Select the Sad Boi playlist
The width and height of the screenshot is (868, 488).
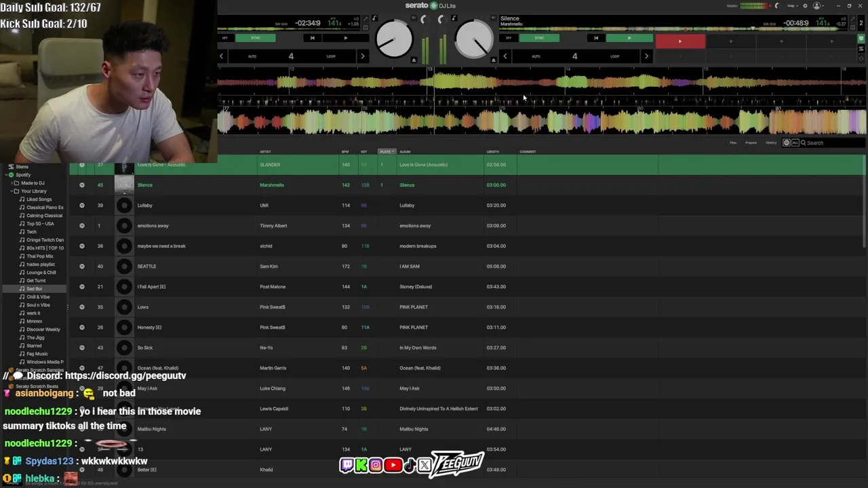pyautogui.click(x=34, y=289)
